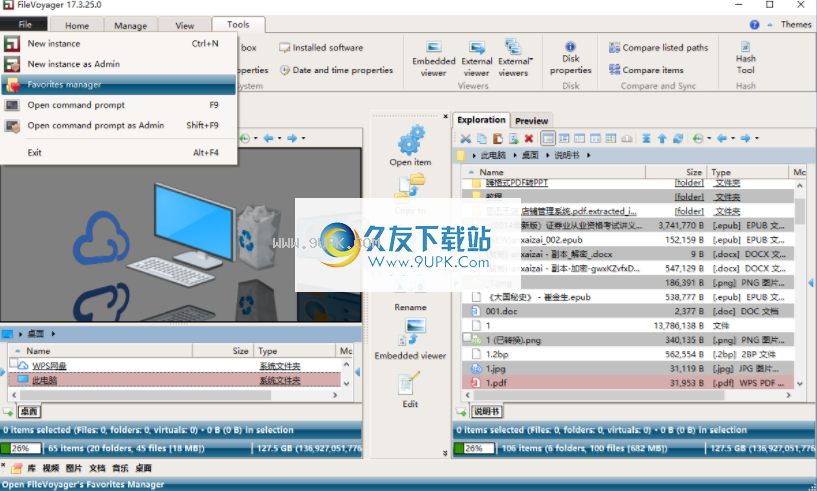Viewport: 817px width, 491px height.
Task: Click the binoculars icon in the right toolbar
Action: (627, 139)
